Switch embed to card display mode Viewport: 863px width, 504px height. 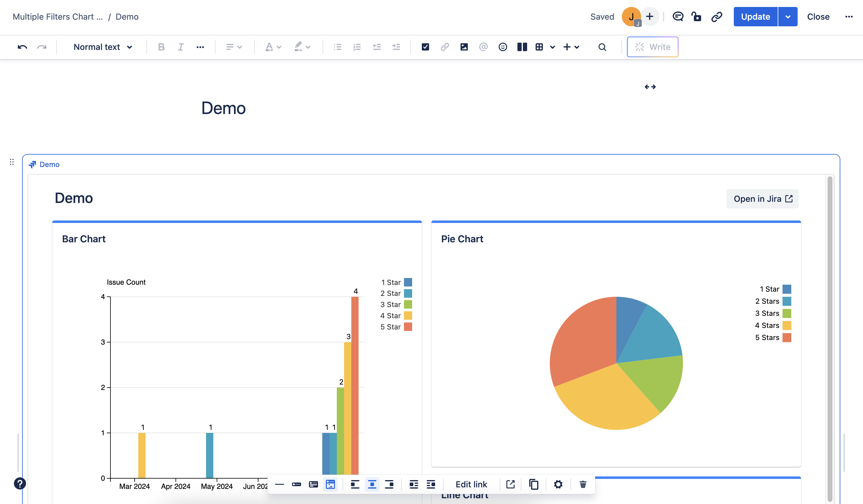(x=313, y=484)
